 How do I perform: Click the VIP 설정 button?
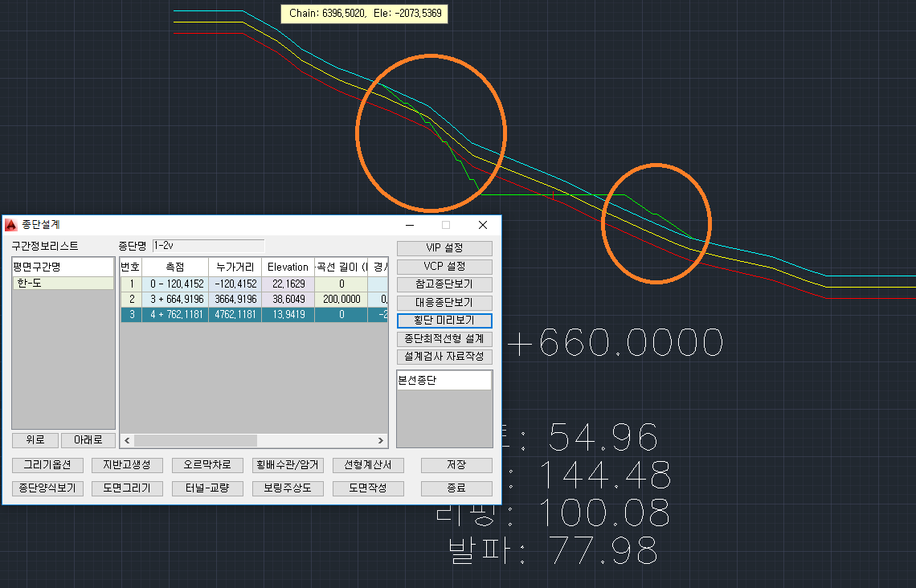click(444, 248)
